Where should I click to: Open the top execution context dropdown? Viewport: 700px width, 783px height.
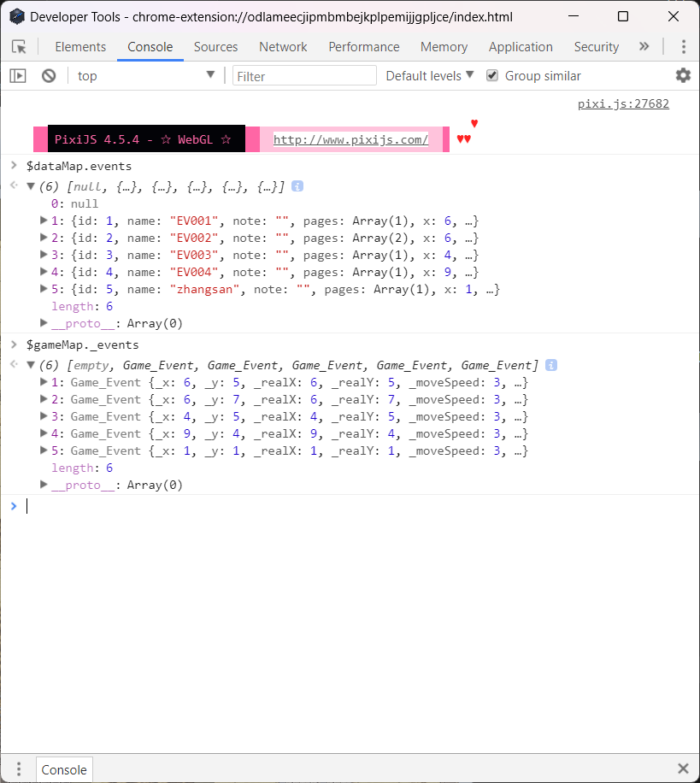coord(146,76)
